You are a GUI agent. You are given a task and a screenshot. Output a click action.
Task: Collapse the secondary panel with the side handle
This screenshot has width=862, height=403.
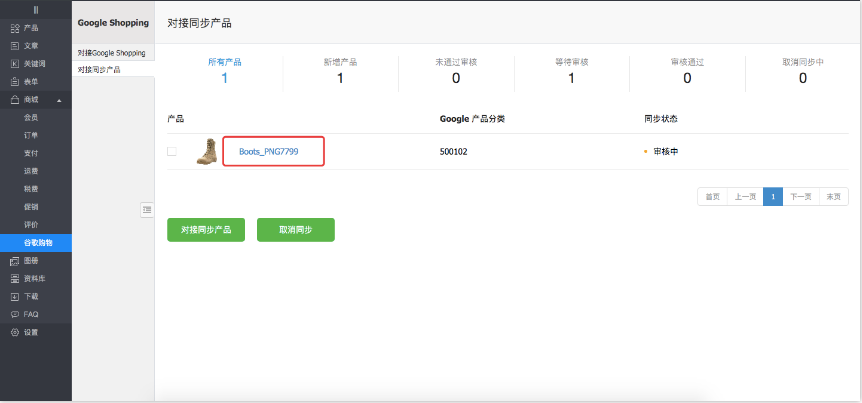(x=147, y=209)
